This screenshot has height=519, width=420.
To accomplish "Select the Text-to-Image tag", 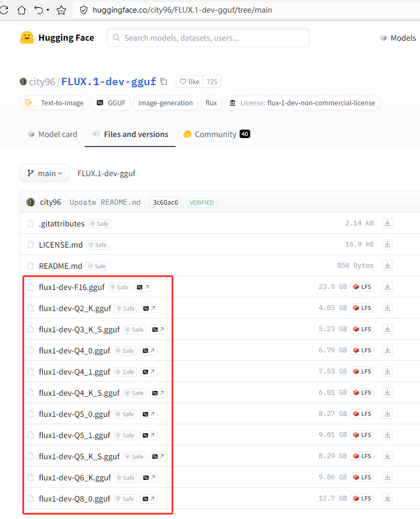I will click(54, 103).
